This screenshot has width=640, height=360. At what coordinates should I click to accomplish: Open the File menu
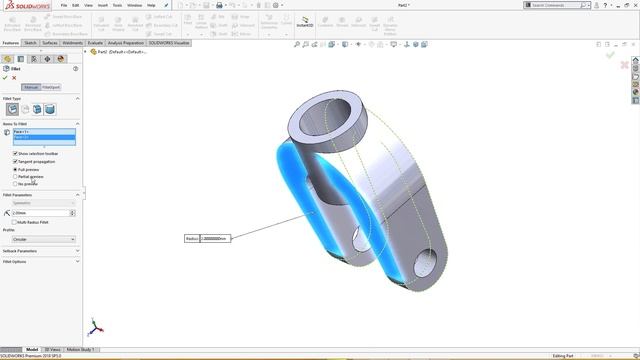tap(64, 5)
